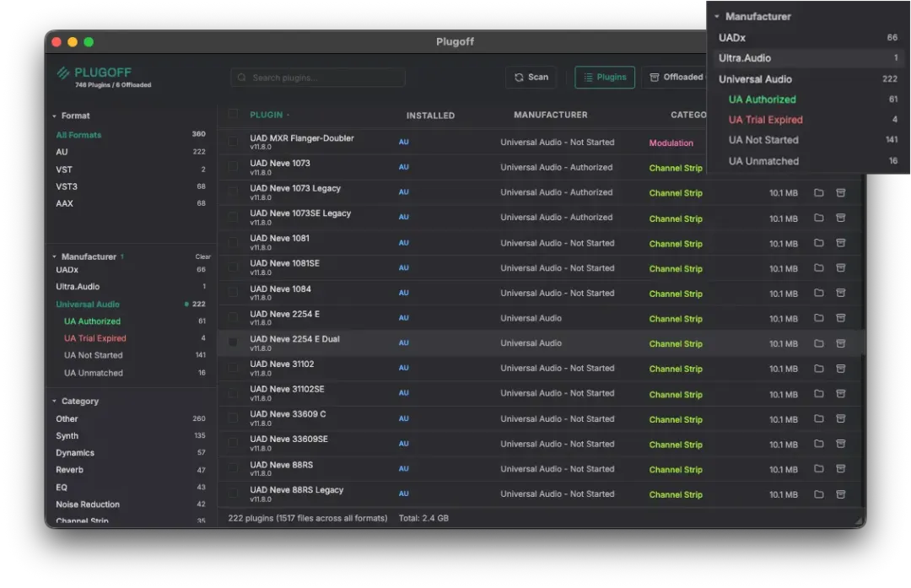Screen dimensions: 911x588
Task: Check the UAD Neve 88RS Legacy checkbox
Action: pos(233,494)
